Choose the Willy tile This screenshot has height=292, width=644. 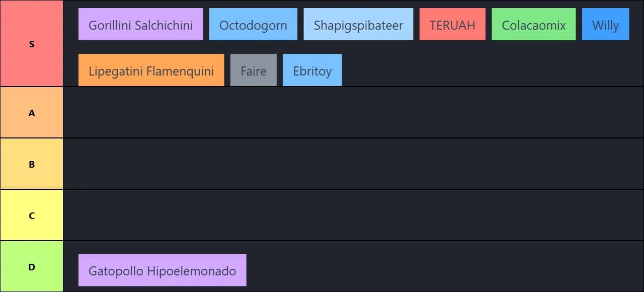[x=605, y=24]
